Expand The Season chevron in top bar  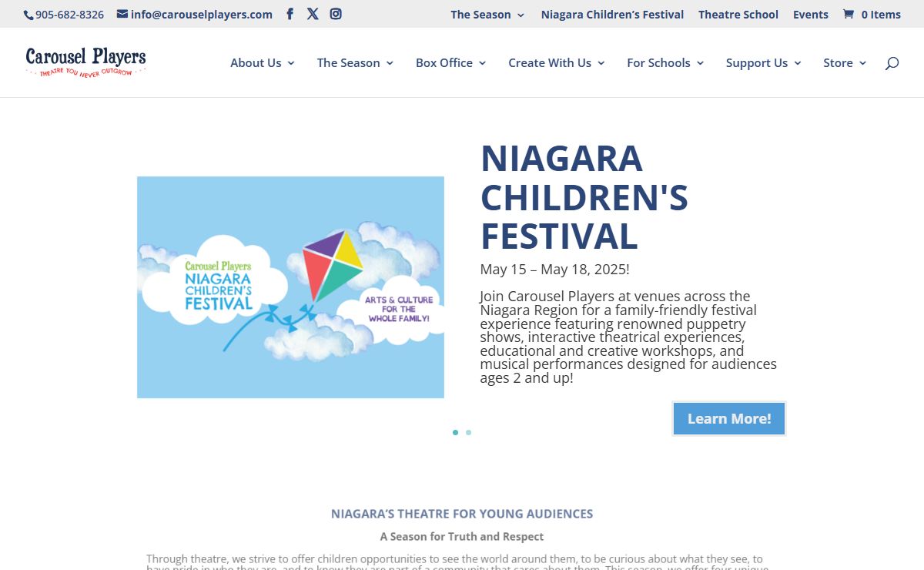click(521, 15)
